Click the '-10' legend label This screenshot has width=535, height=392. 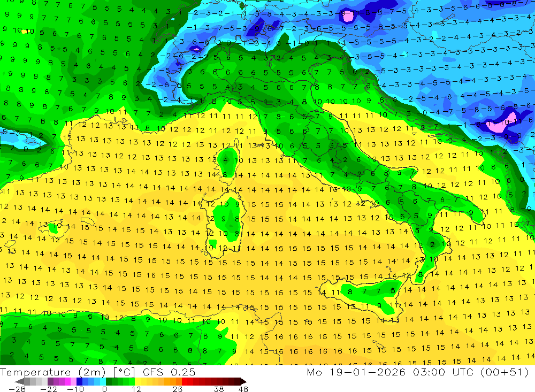point(75,389)
